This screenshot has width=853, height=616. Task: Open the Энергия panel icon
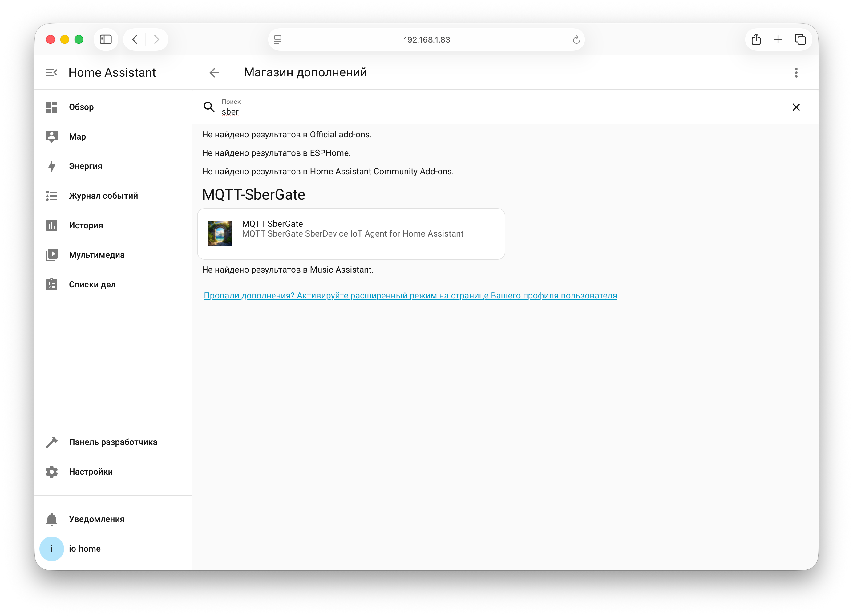[51, 166]
